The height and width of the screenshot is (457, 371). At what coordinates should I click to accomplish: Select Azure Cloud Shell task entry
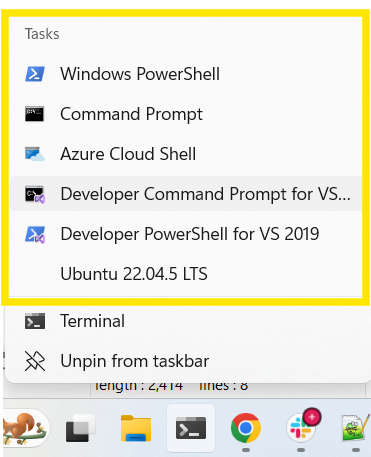[186, 154]
